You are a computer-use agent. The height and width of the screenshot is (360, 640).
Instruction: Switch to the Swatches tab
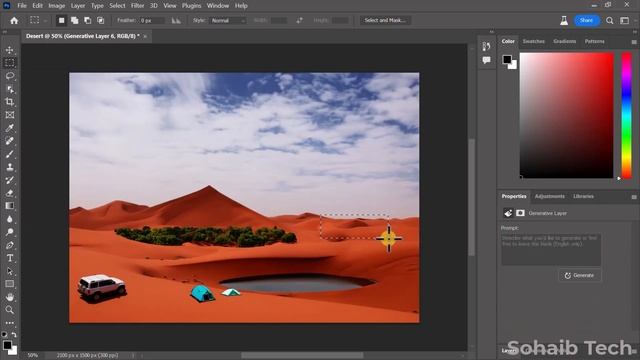click(x=533, y=41)
